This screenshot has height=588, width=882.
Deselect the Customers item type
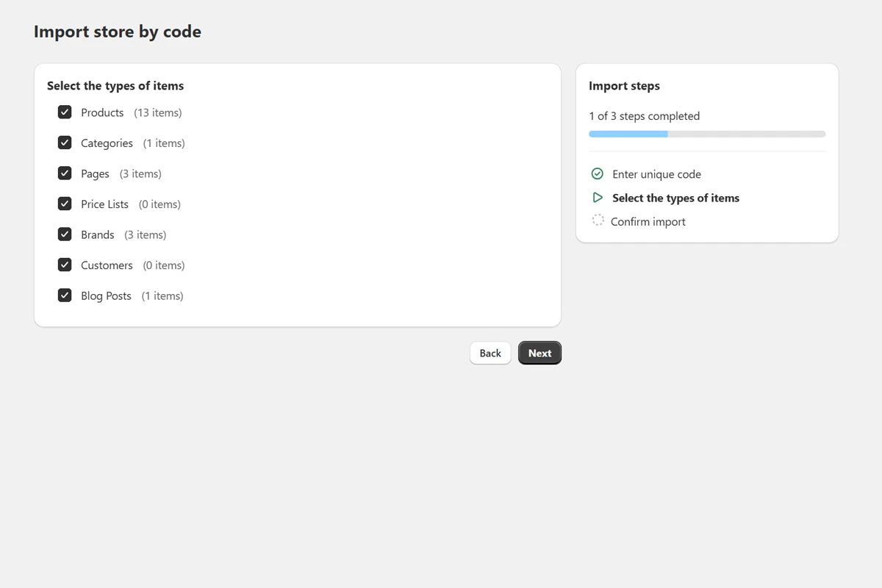pyautogui.click(x=65, y=265)
